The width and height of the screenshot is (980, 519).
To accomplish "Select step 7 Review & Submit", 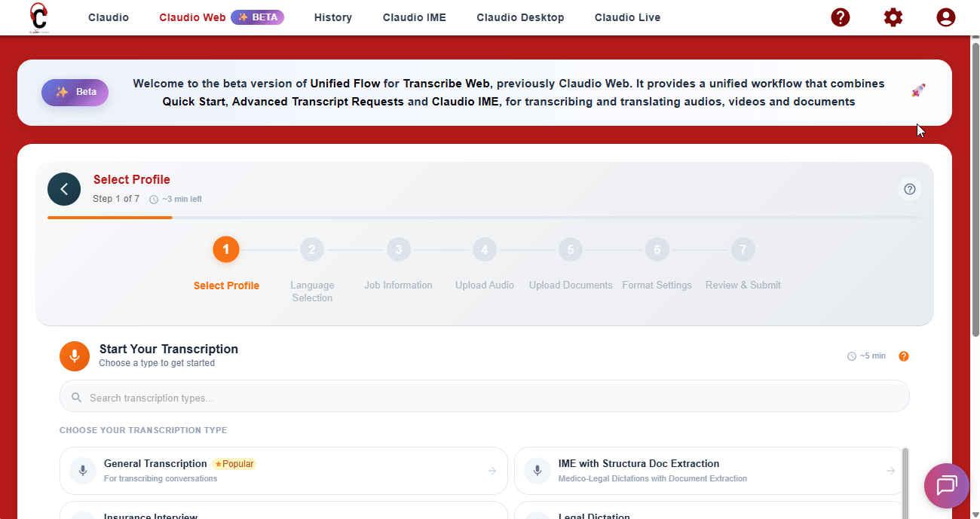I will pyautogui.click(x=743, y=249).
